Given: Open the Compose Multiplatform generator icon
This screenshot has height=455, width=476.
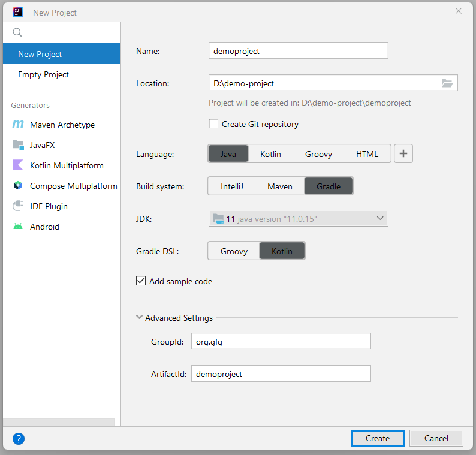Looking at the screenshot, I should tap(18, 185).
